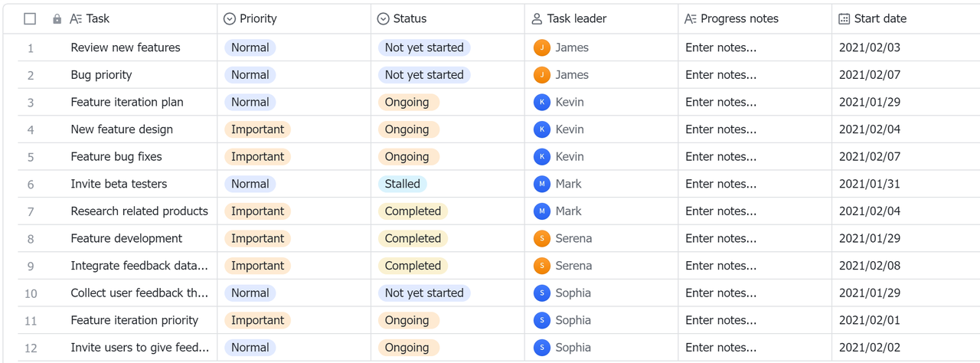Screen dimensions: 980x363
Task: Click the text icon beside Progress notes
Action: coord(690,19)
